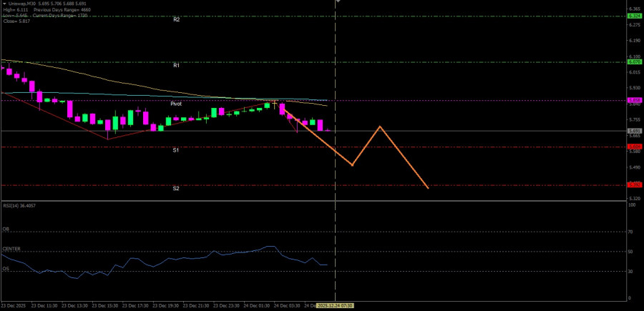Click the OB overbought level label
The image size is (644, 311).
(x=6, y=230)
